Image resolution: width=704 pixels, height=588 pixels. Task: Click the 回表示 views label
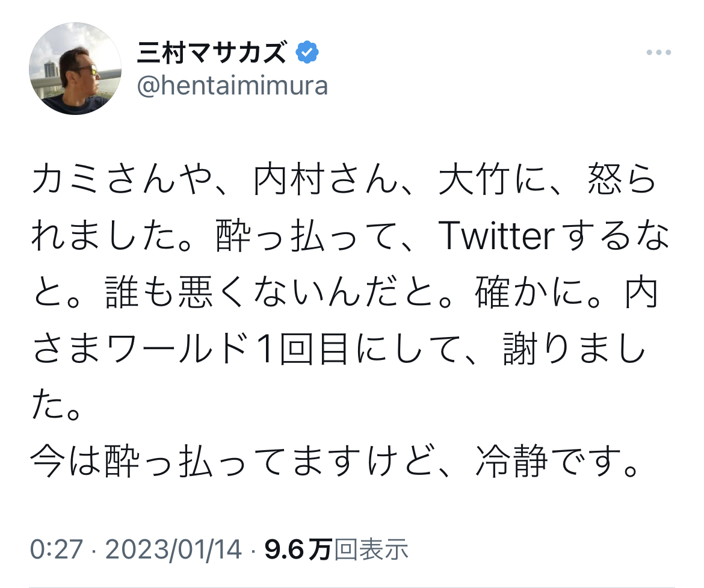point(371,549)
